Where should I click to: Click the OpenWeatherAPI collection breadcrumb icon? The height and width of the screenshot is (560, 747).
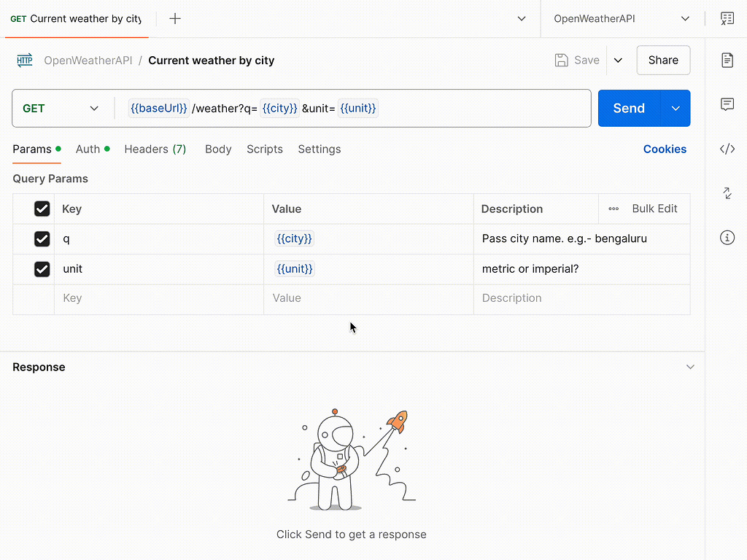tap(24, 60)
